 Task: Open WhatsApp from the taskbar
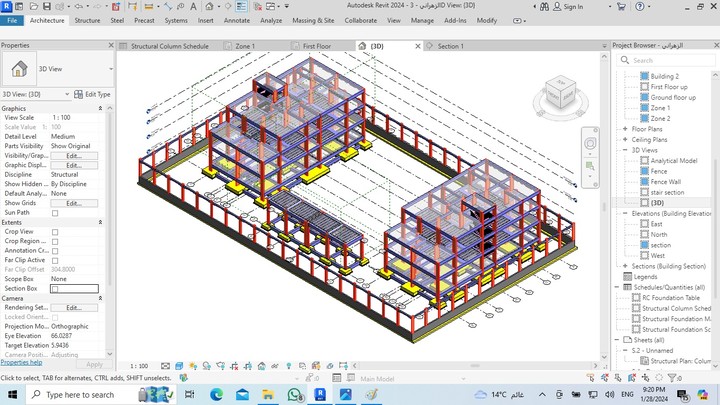pyautogui.click(x=294, y=394)
